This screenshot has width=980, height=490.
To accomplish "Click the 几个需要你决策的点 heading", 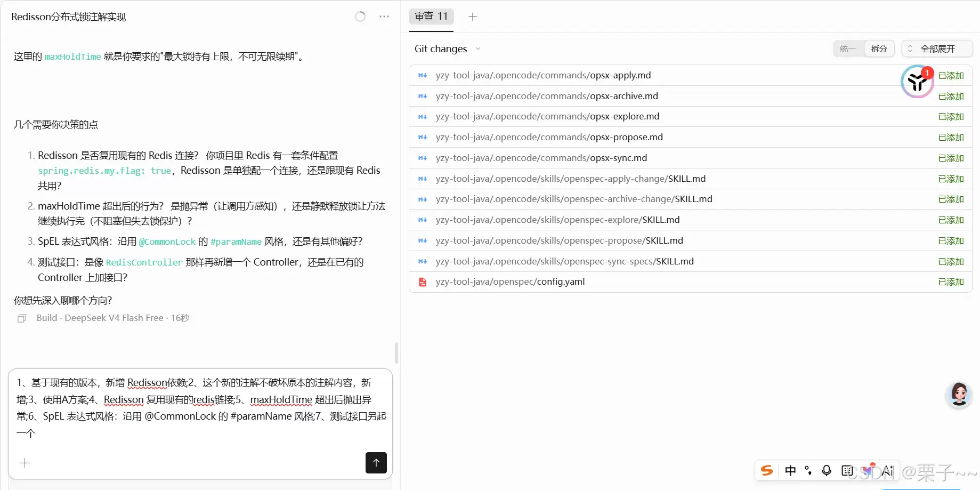I will (56, 125).
